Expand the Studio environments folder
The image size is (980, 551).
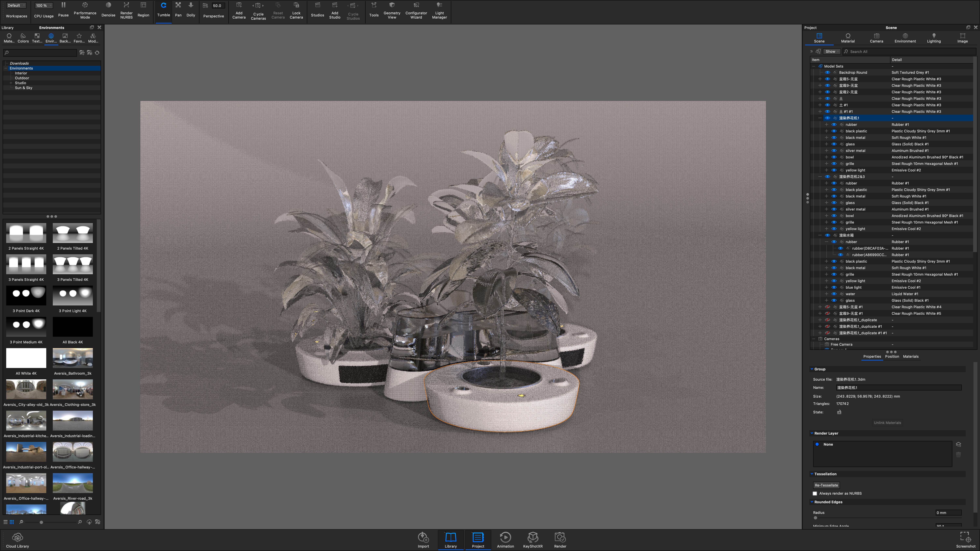pos(11,83)
